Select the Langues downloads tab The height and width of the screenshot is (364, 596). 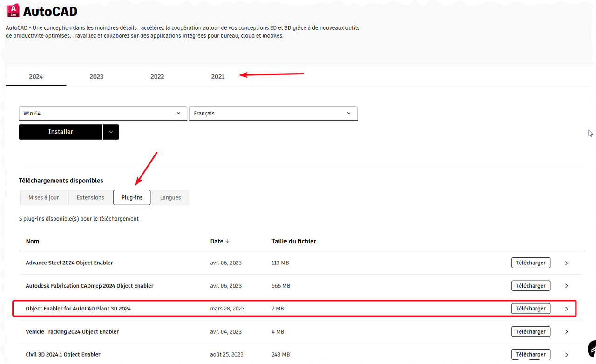[x=170, y=197]
